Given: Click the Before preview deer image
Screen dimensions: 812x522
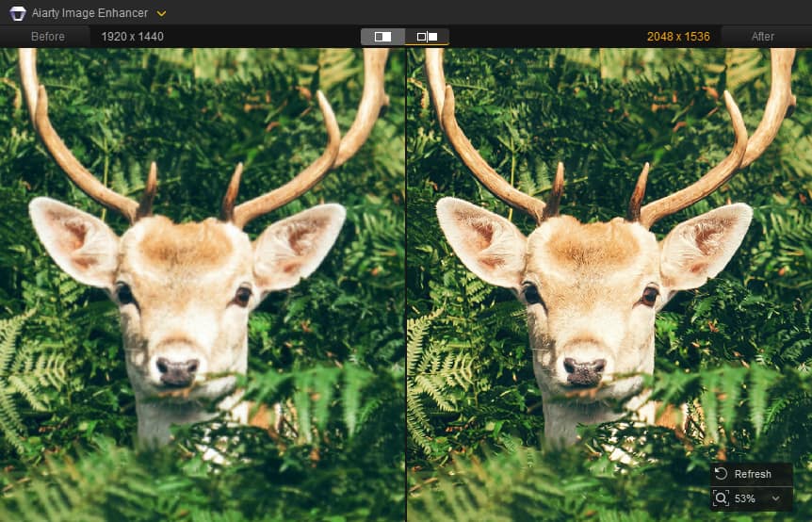Looking at the screenshot, I should point(202,285).
